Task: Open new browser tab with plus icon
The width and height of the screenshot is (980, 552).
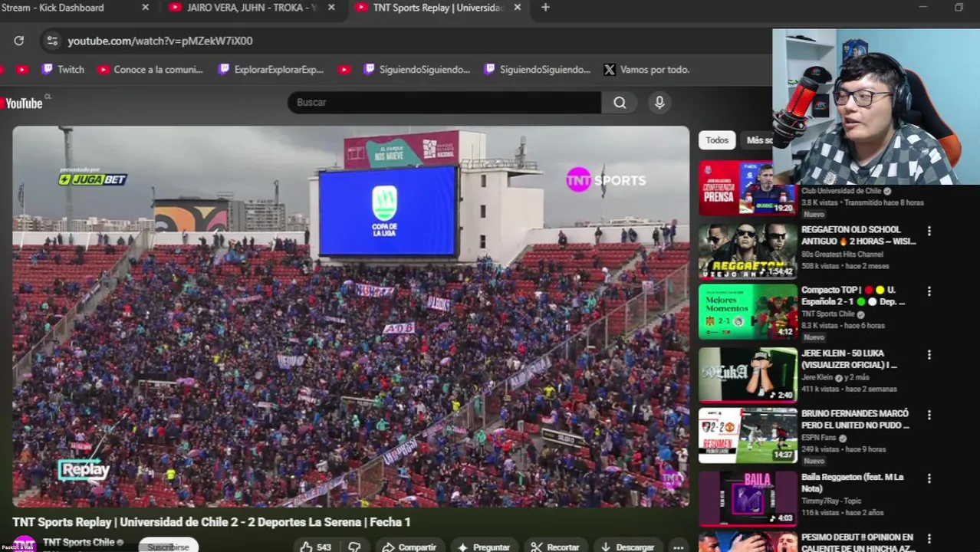Action: [x=545, y=8]
